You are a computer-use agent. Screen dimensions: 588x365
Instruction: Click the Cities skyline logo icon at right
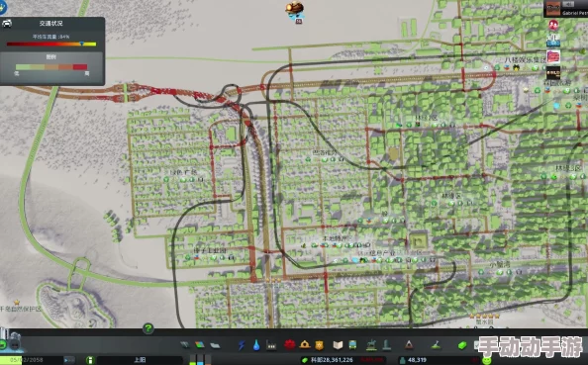click(553, 41)
